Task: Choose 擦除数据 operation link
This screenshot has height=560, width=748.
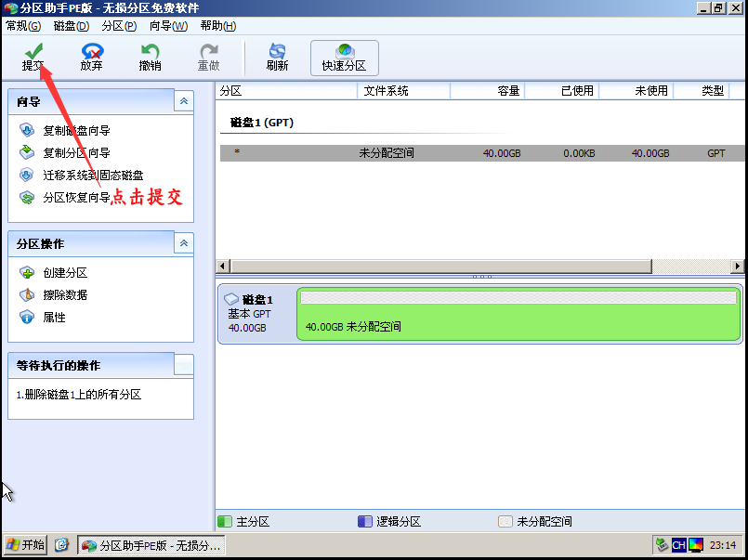Action: 65,295
